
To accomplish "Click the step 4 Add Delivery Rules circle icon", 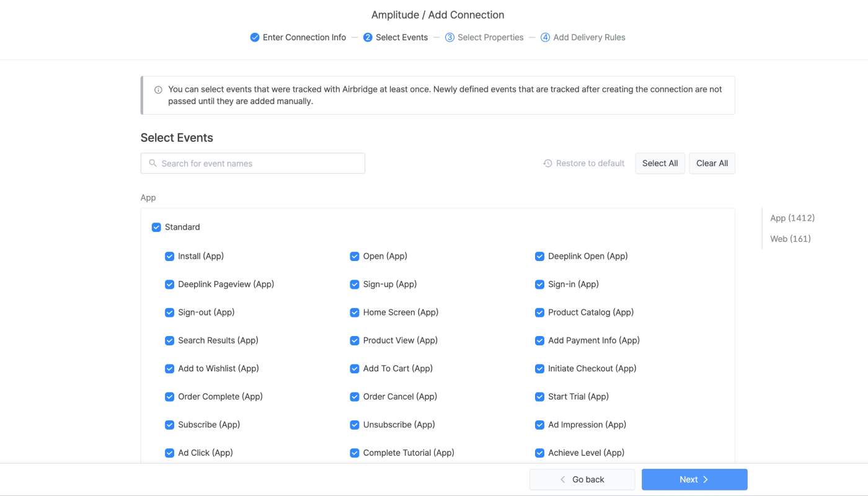I will point(545,37).
